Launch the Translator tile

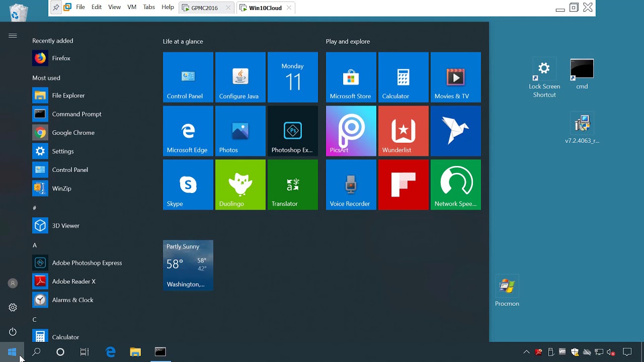point(292,185)
